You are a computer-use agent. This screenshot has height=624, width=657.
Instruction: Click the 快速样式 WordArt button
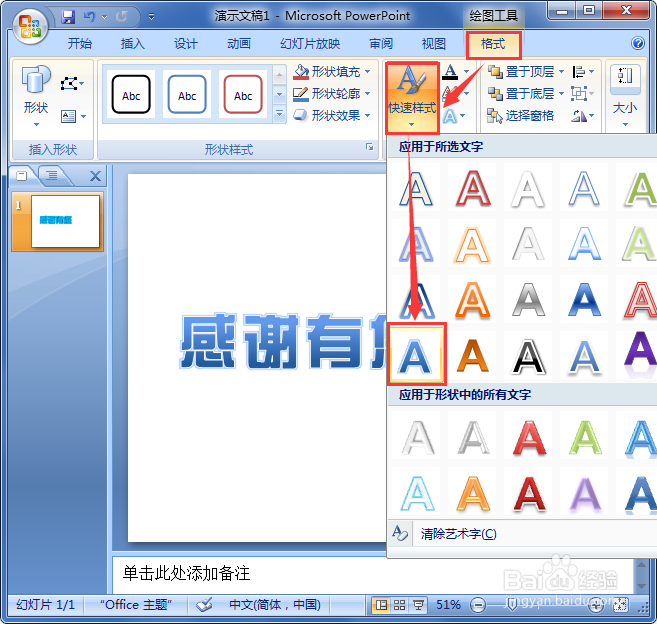pyautogui.click(x=412, y=97)
